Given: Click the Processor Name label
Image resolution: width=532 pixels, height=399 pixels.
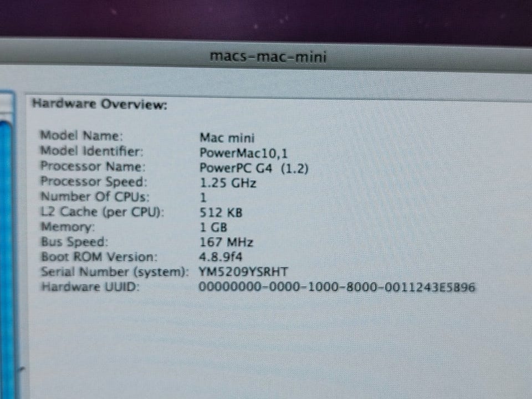Looking at the screenshot, I should tap(93, 166).
